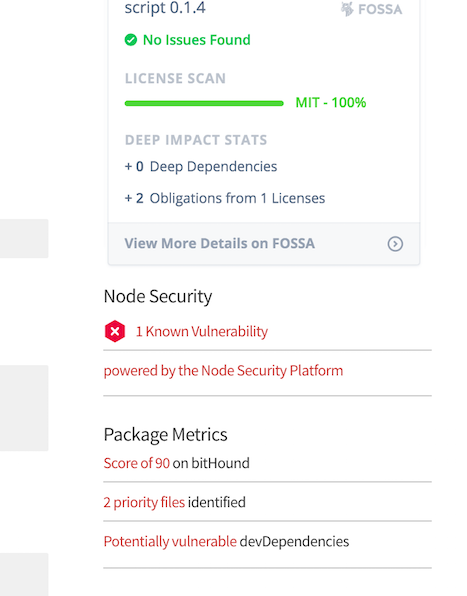The image size is (467, 596).
Task: Click the green checkmark status icon
Action: pos(131,40)
